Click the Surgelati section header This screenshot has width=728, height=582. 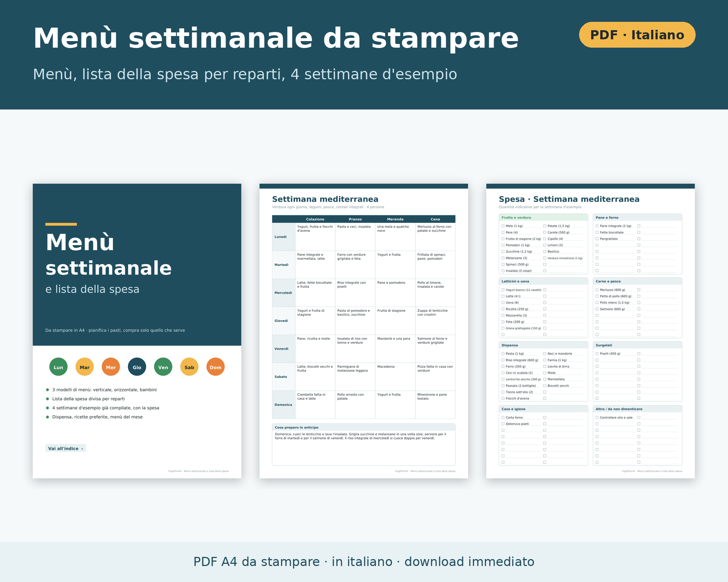tap(637, 345)
